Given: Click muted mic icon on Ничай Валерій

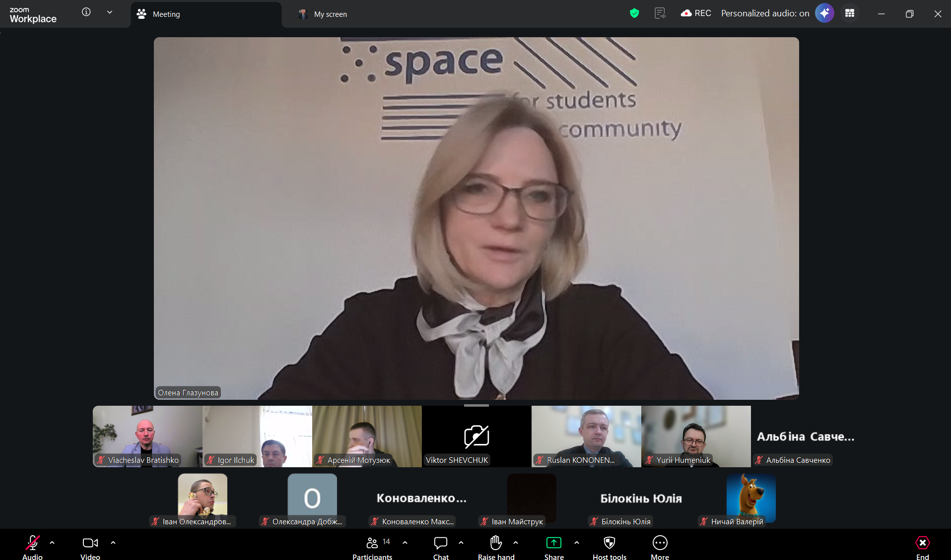Looking at the screenshot, I should point(704,521).
